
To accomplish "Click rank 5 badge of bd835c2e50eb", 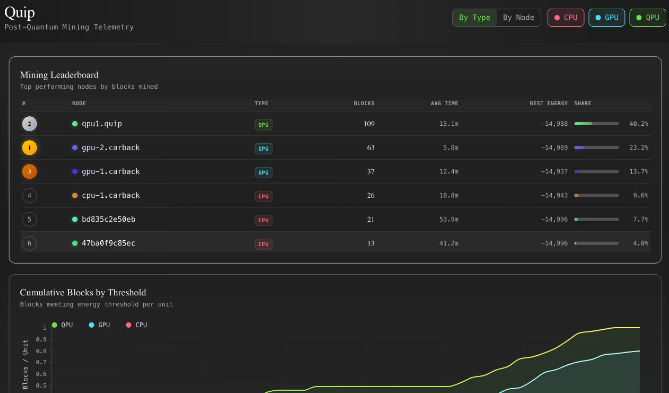I will [29, 219].
